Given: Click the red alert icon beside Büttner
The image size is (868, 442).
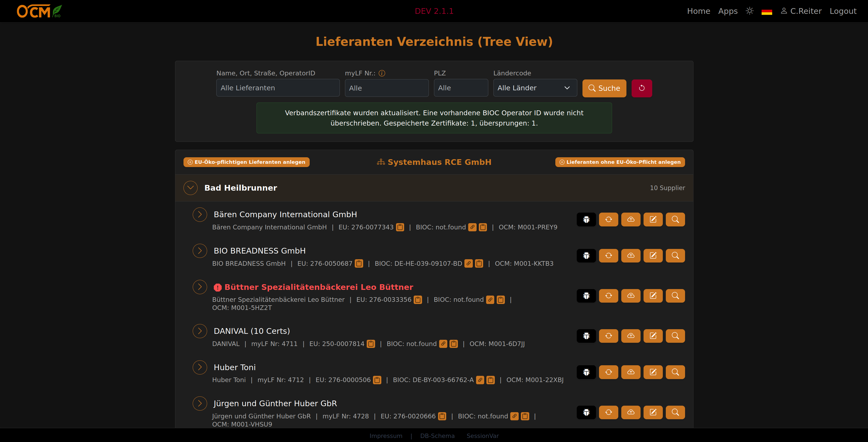Looking at the screenshot, I should [218, 287].
